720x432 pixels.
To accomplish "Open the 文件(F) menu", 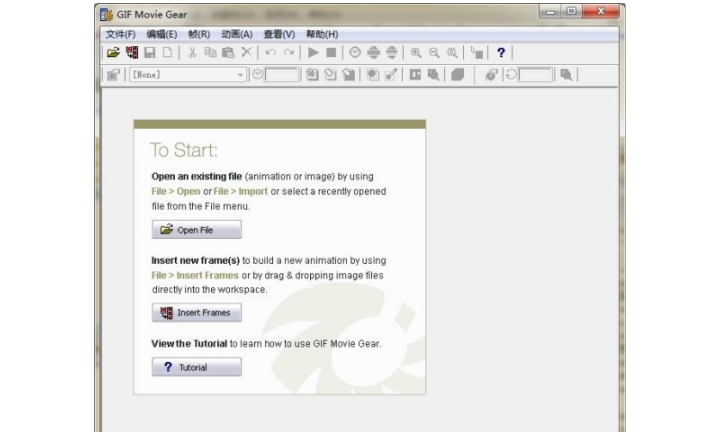I will [120, 34].
